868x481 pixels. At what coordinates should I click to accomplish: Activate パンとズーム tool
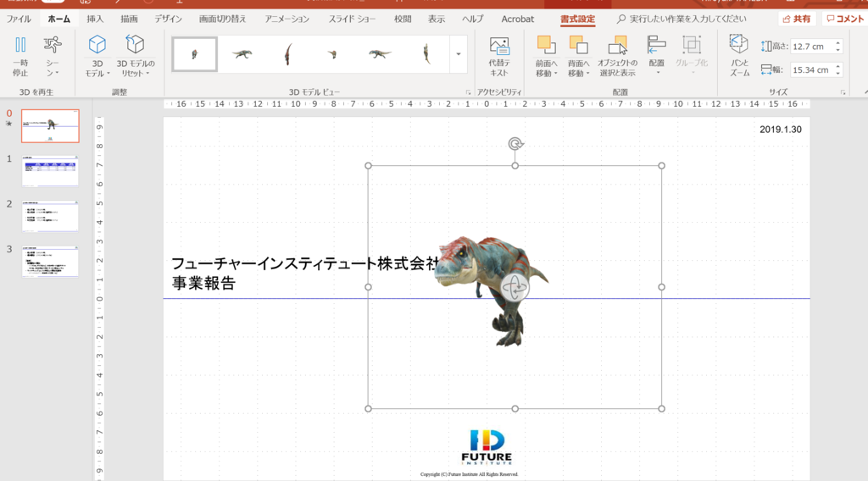[x=739, y=57]
